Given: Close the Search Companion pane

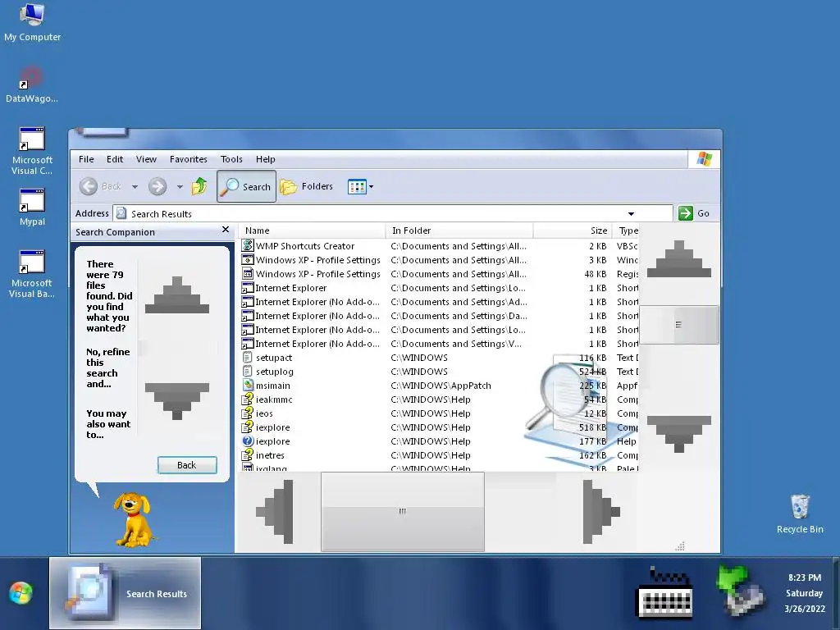Looking at the screenshot, I should (226, 230).
